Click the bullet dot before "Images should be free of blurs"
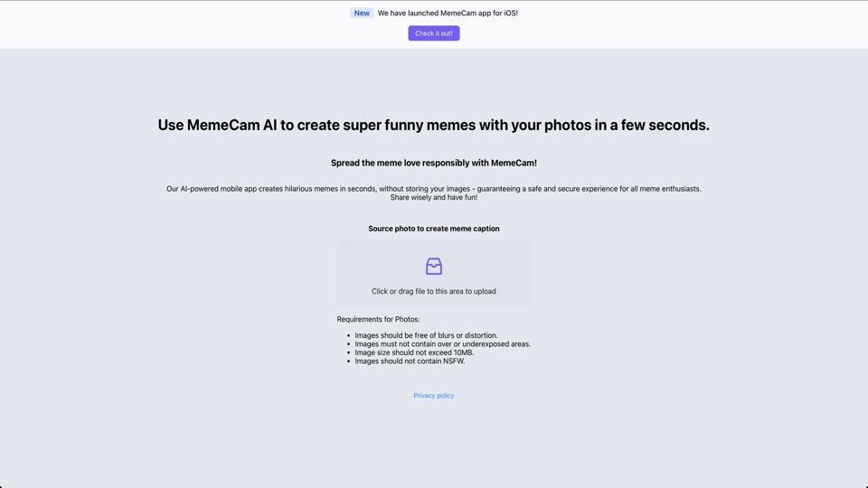 point(349,335)
